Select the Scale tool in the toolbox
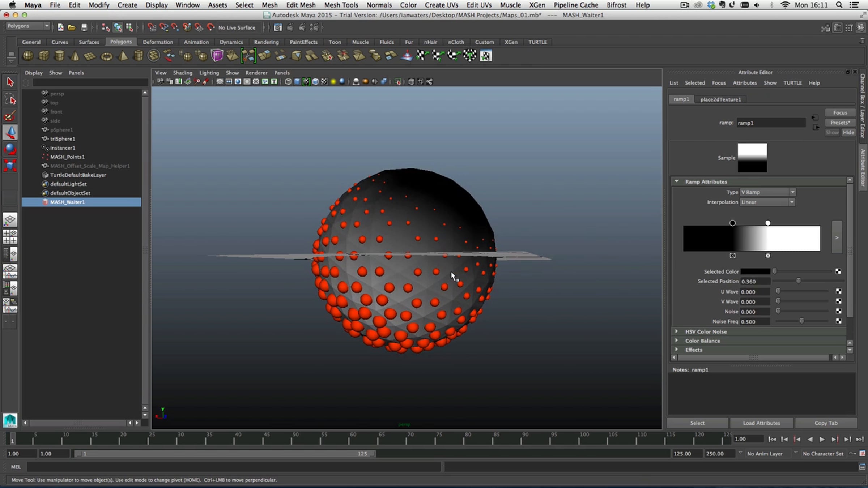 point(10,166)
